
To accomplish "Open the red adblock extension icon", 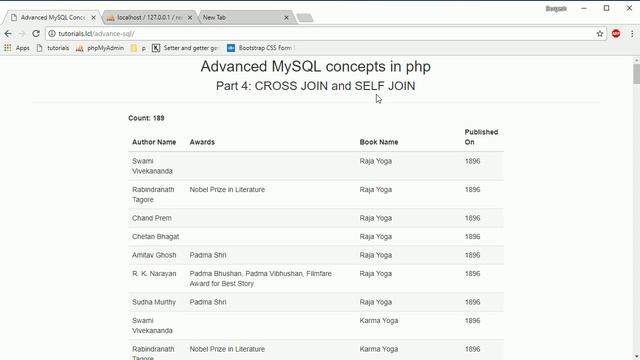I will tap(616, 34).
